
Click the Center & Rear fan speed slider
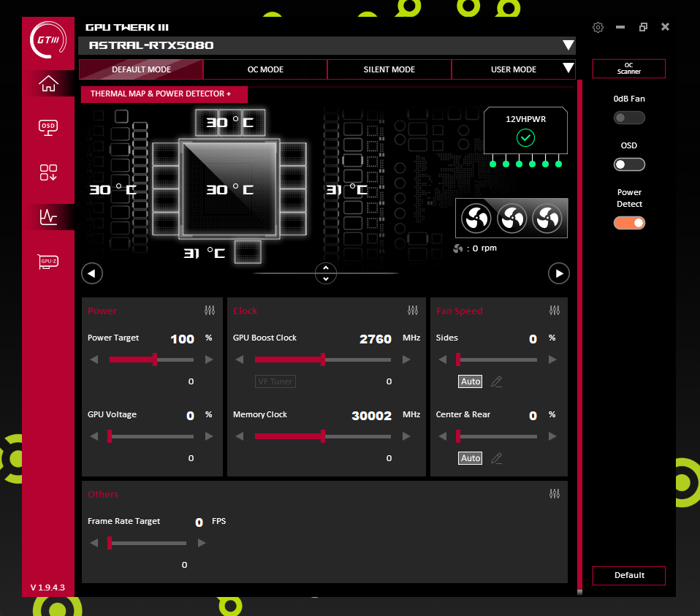pyautogui.click(x=497, y=436)
